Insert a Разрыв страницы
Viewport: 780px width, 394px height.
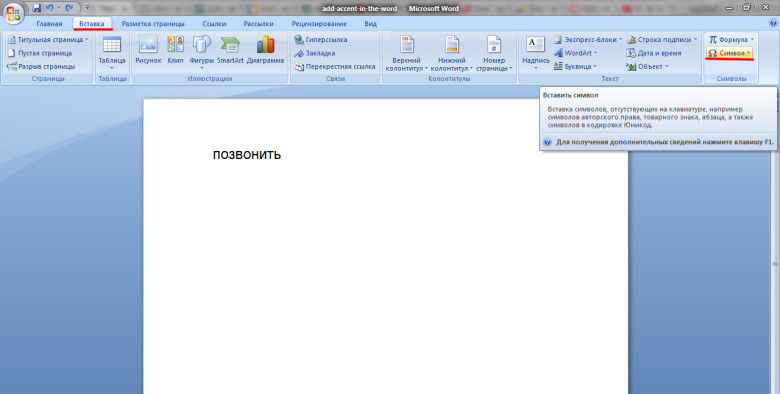[41, 66]
